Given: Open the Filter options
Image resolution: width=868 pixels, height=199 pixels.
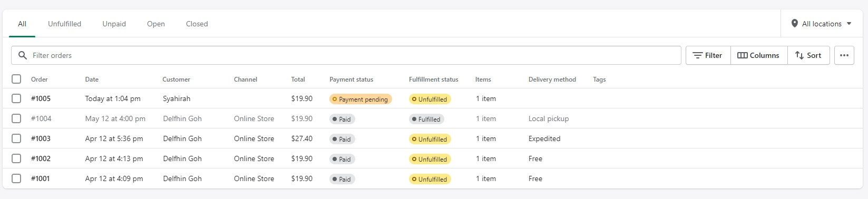Looking at the screenshot, I should point(708,55).
